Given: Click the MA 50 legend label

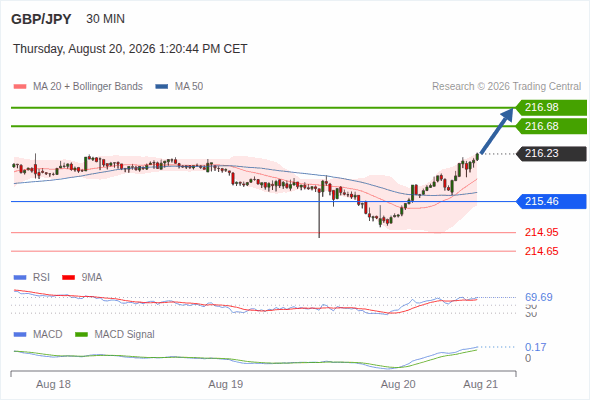Looking at the screenshot, I should coord(189,87).
